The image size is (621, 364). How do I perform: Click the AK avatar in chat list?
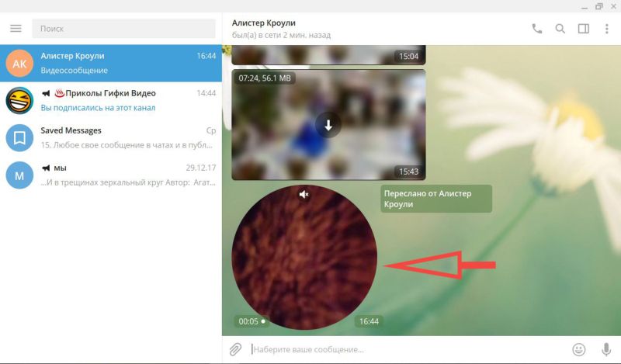pos(19,64)
